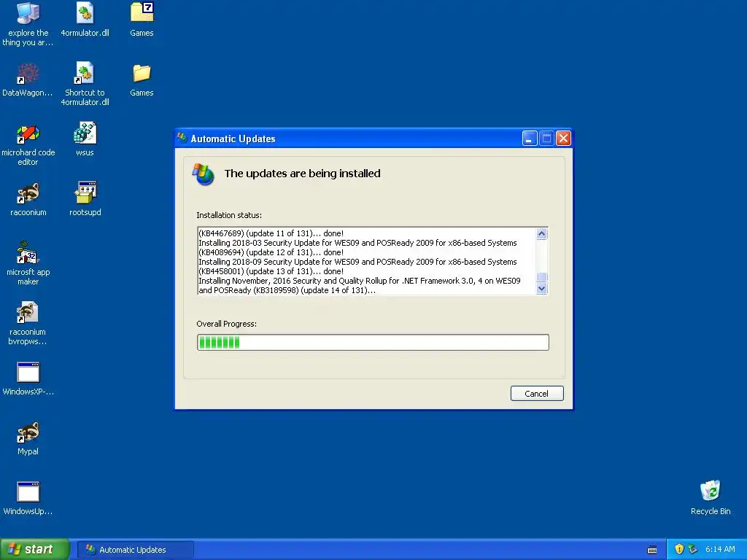This screenshot has width=747, height=560.
Task: Click the Automatic Updates taskbar button
Action: [135, 550]
